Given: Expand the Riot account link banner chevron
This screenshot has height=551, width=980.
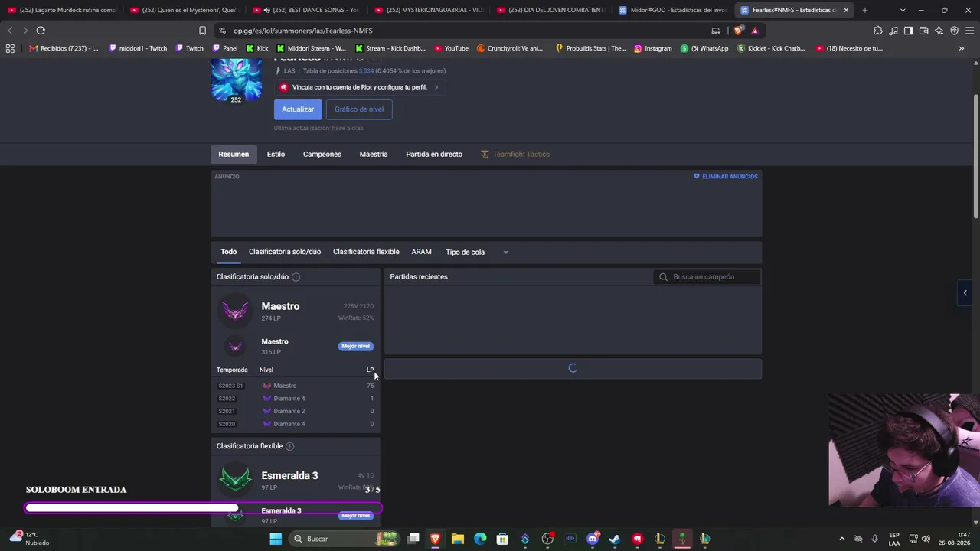Looking at the screenshot, I should tap(436, 87).
